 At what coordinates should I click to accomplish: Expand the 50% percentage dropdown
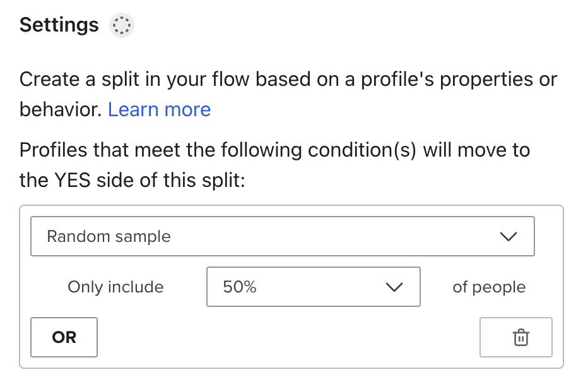pos(313,287)
